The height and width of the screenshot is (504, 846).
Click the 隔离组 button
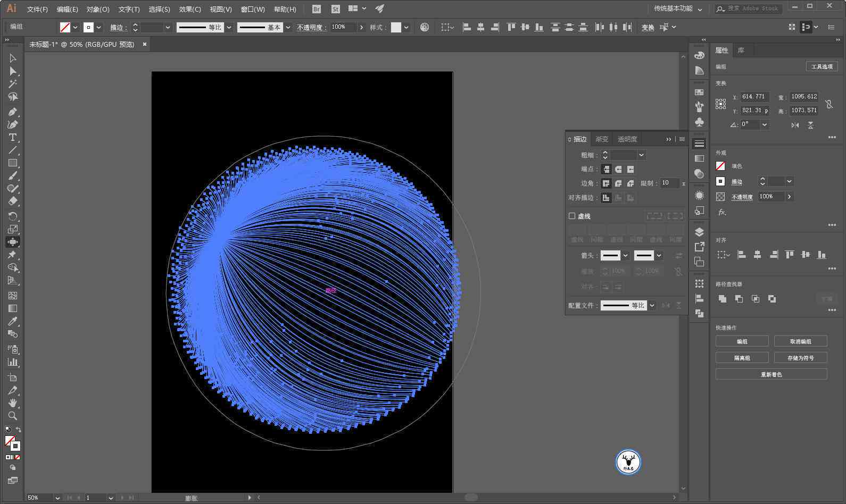(x=742, y=358)
